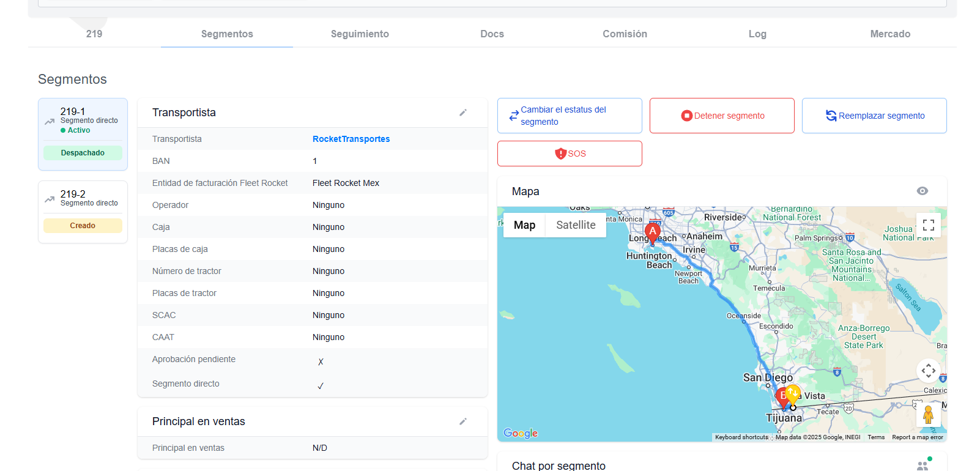Select segment card 219-2
This screenshot has height=471, width=980.
[83, 212]
